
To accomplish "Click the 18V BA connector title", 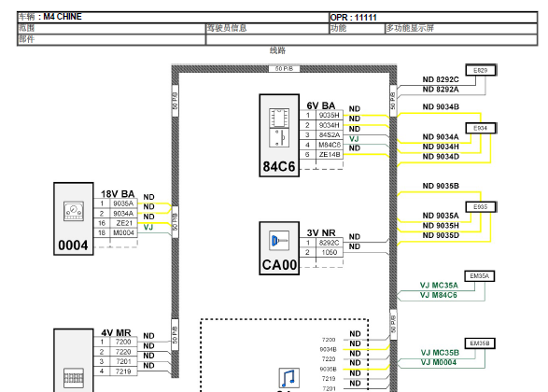I will point(118,194).
